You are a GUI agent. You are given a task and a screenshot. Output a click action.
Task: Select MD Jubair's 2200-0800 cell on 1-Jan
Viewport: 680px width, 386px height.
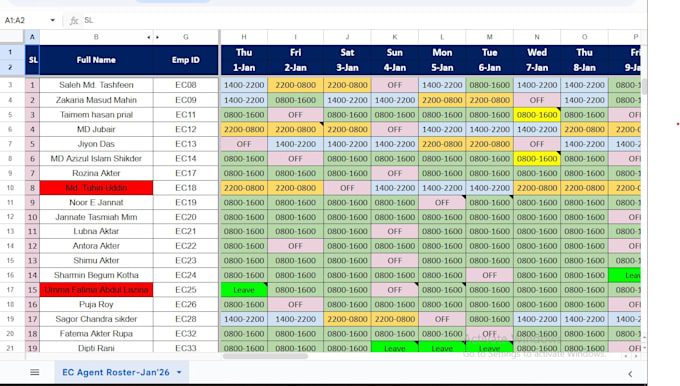click(244, 129)
